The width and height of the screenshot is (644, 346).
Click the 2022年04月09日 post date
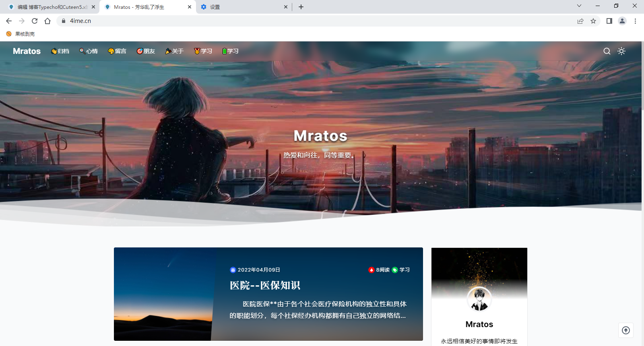point(259,270)
